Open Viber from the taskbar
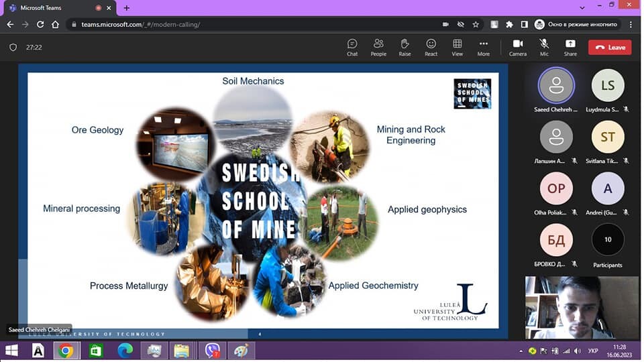This screenshot has width=644, height=362. (212, 351)
